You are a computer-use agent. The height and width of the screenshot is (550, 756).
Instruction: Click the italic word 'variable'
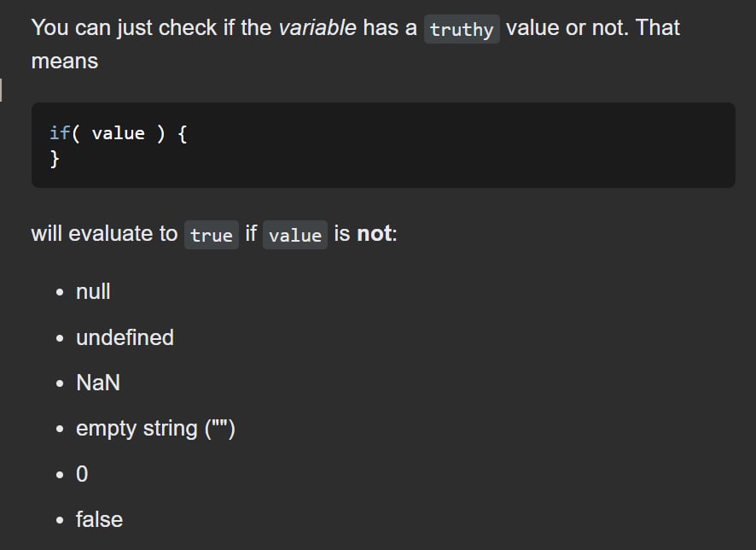tap(317, 27)
